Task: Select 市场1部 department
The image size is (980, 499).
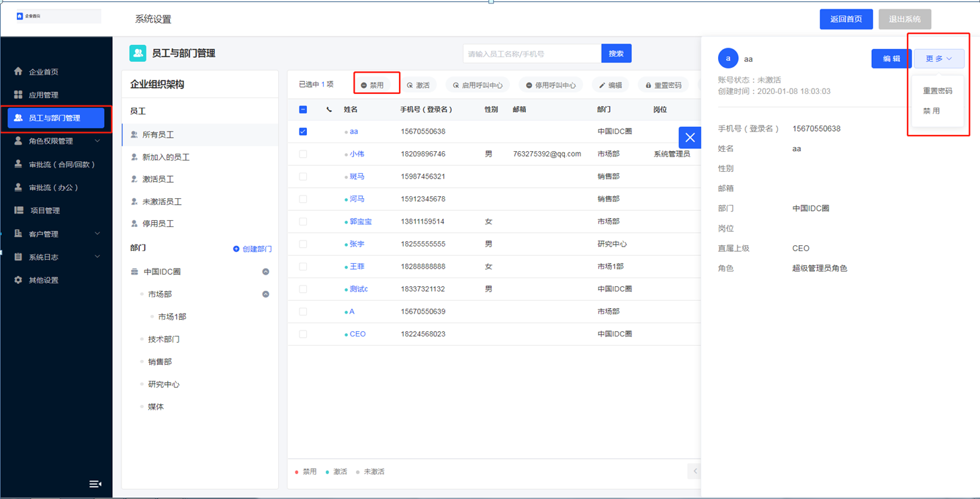Action: coord(172,317)
